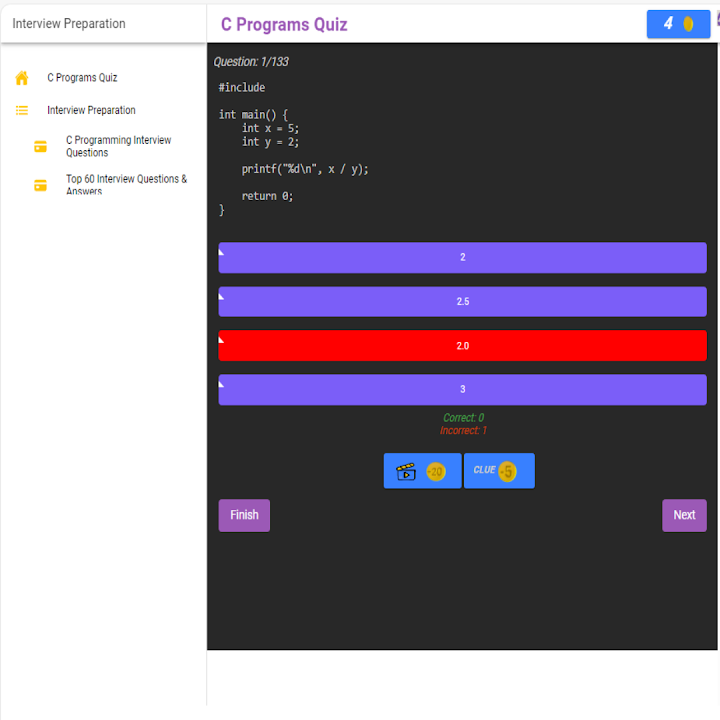Pick the red 2.0 answer option

pos(462,346)
